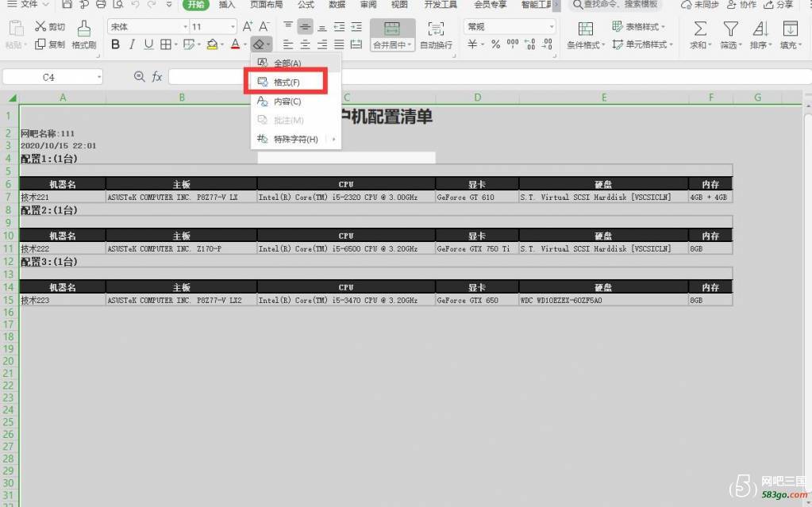Click the Borders grid icon

[166, 44]
